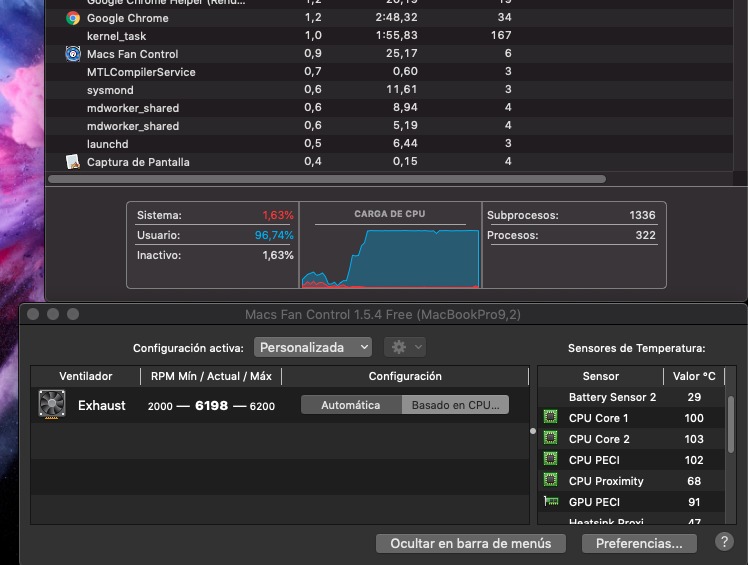The height and width of the screenshot is (565, 748).
Task: Click the CPU Core 2 chip icon
Action: click(550, 439)
